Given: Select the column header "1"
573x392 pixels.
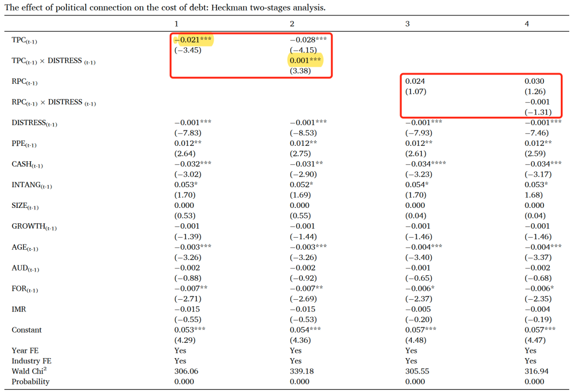Looking at the screenshot, I should pyautogui.click(x=176, y=24).
